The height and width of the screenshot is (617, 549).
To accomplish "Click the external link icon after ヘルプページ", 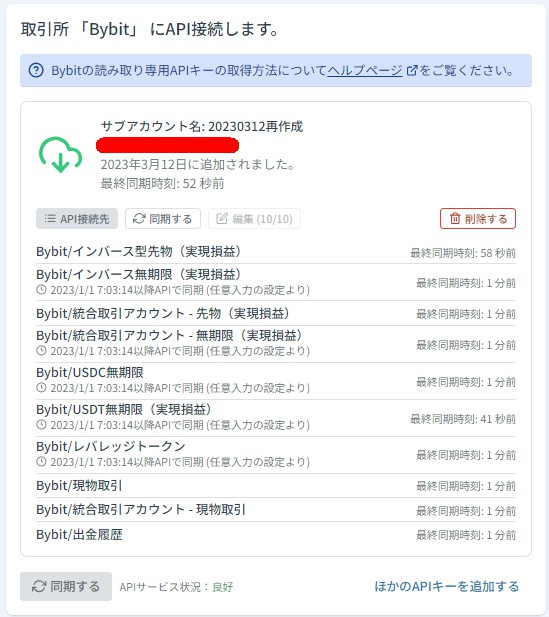I will 412,71.
